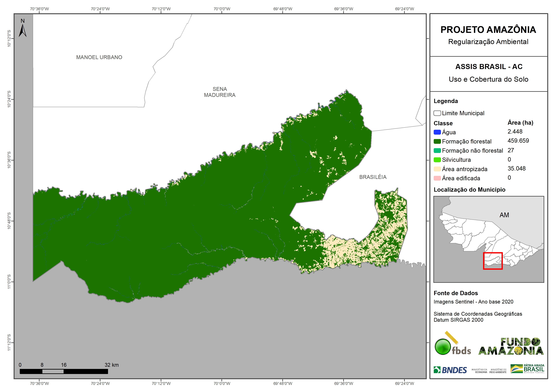Click the pink Área edificada swatch
Viewport: 555px width, 392px height.
[x=437, y=178]
